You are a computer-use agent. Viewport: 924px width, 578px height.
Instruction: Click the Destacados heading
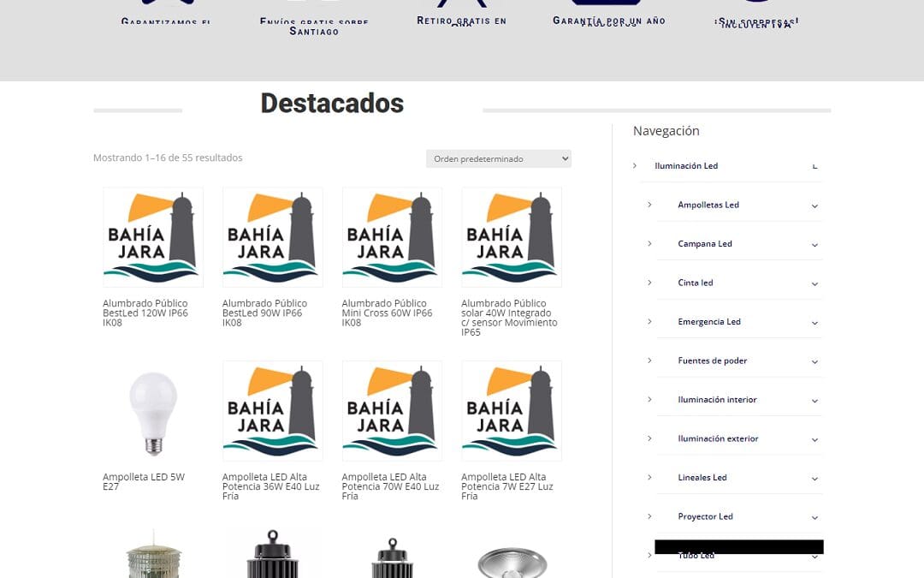tap(332, 104)
